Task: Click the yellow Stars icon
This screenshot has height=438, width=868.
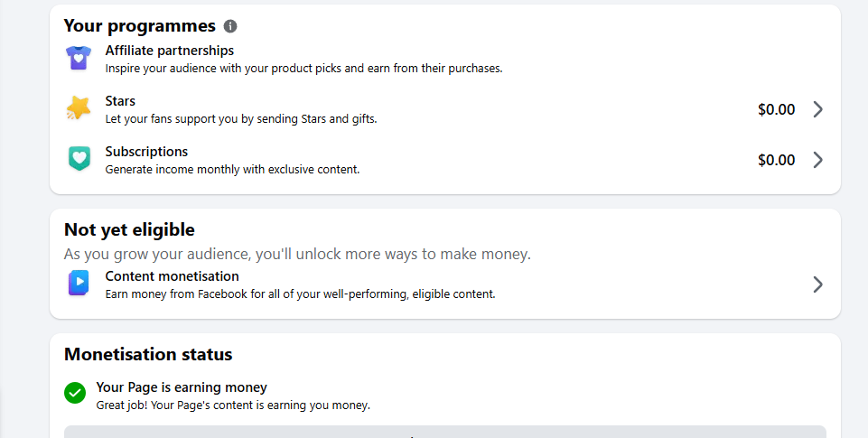Action: (x=79, y=108)
